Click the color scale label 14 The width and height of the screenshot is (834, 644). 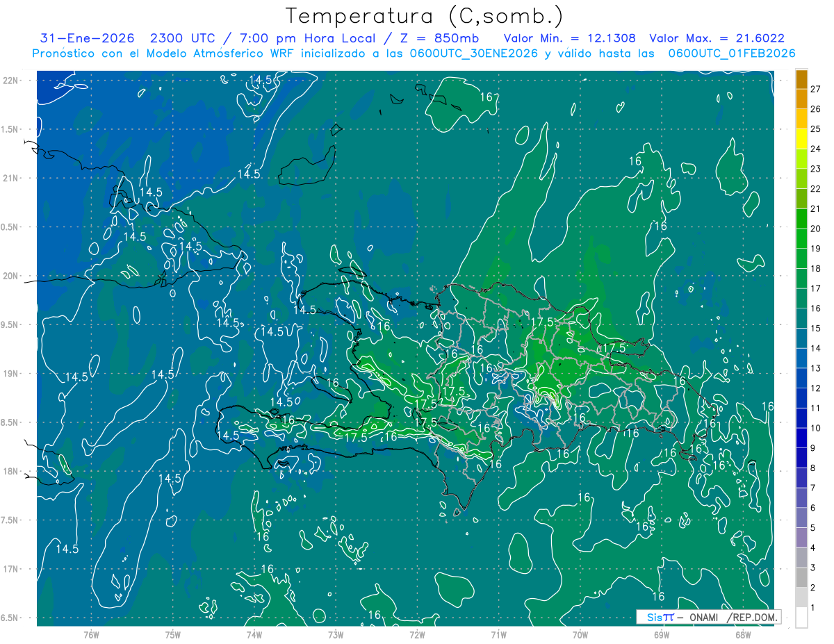(x=816, y=348)
